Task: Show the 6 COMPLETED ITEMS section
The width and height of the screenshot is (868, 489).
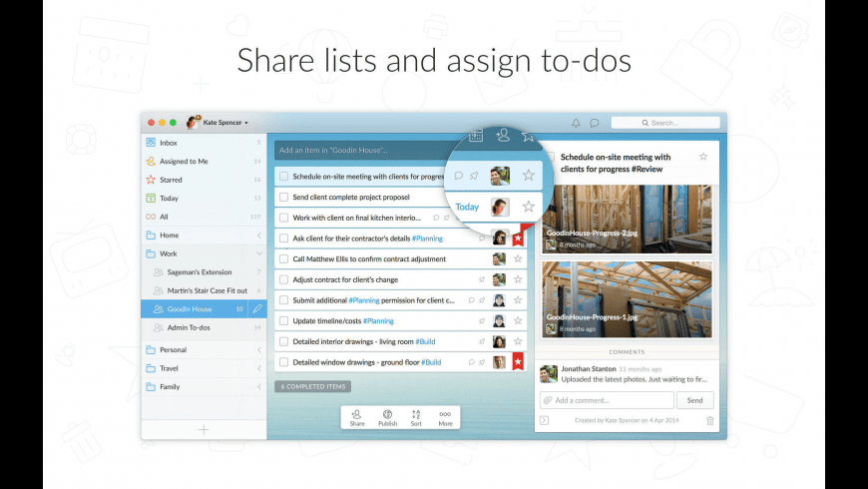Action: pos(312,386)
